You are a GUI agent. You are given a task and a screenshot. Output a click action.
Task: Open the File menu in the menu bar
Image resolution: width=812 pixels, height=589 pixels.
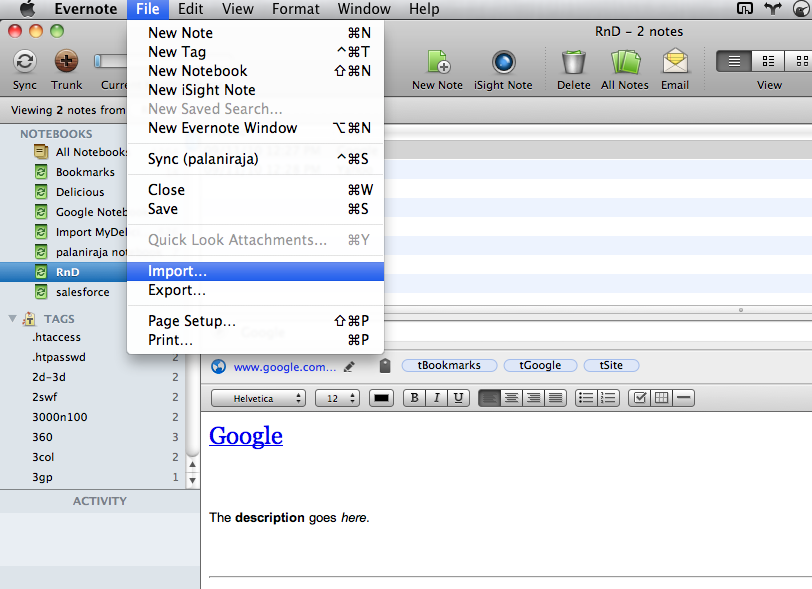pos(148,9)
